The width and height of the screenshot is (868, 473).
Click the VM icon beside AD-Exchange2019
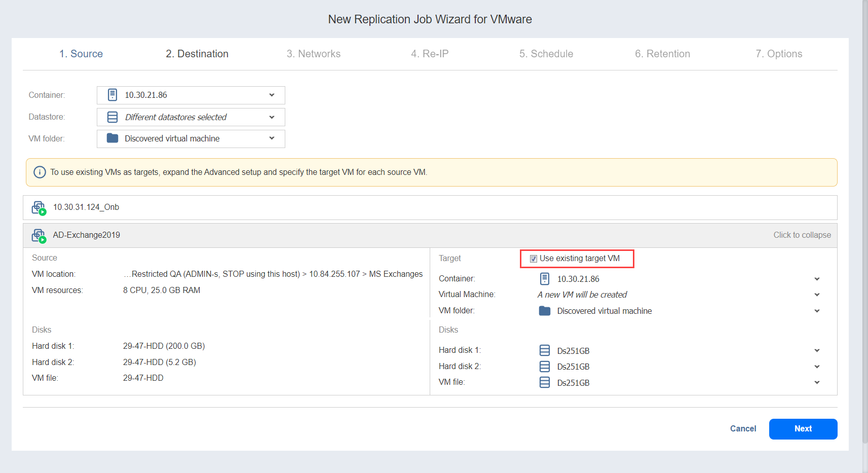pos(39,236)
